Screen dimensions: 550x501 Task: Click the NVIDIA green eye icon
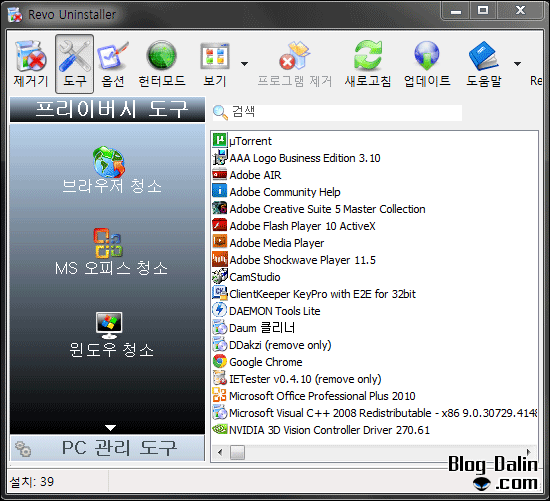pyautogui.click(x=220, y=429)
